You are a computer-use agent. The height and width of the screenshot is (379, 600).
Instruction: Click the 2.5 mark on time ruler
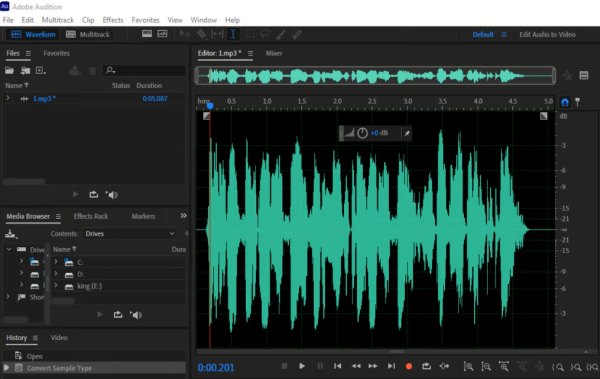click(x=372, y=101)
